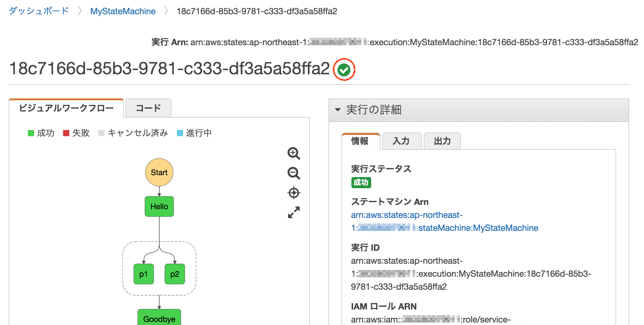Select the 情報 tab
Screen dimensions: 644x325
360,141
